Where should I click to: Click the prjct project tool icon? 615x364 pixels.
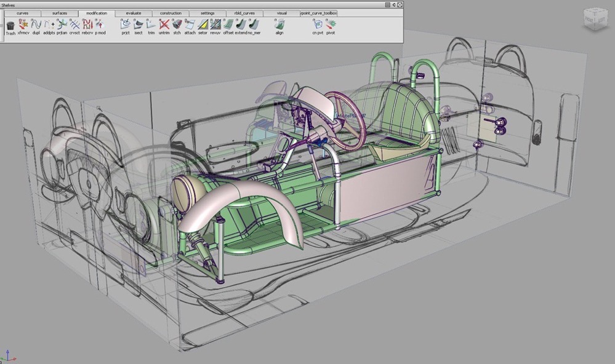click(126, 25)
